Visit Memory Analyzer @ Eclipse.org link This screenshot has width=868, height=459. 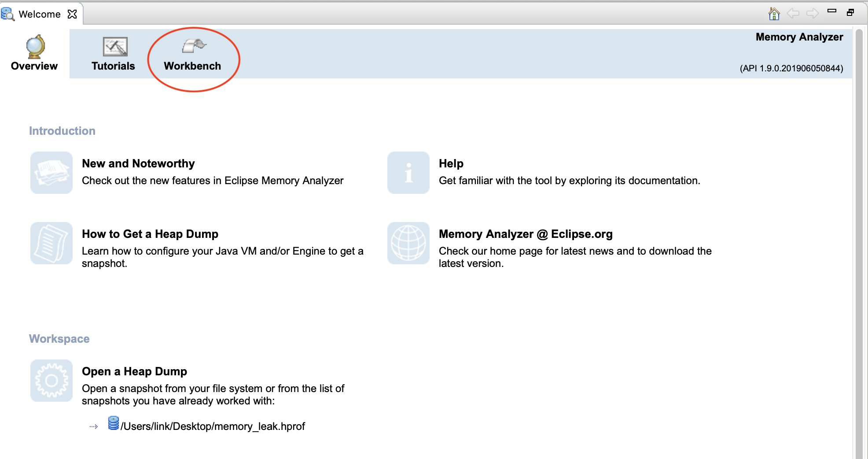[x=525, y=234]
